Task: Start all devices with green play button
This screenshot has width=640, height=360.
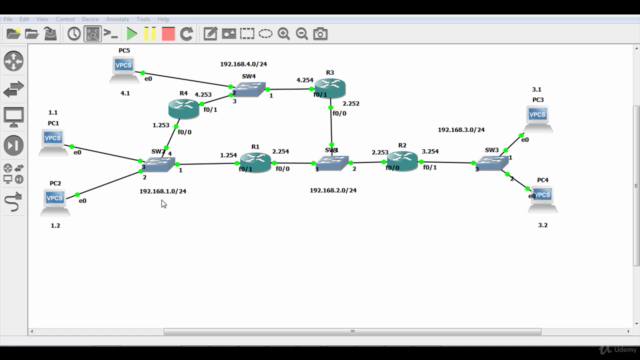Action: click(x=131, y=34)
